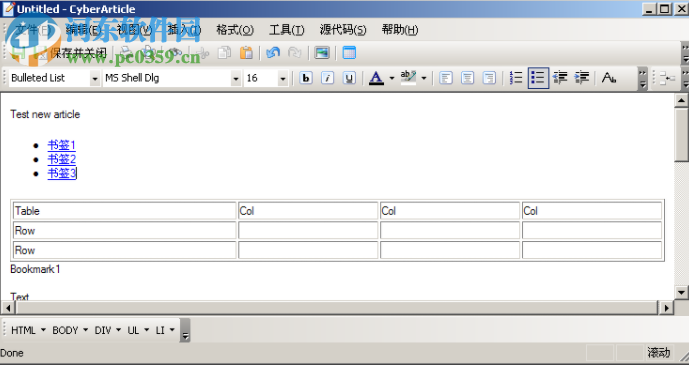689x371 pixels.
Task: Center align the text
Action: point(467,78)
